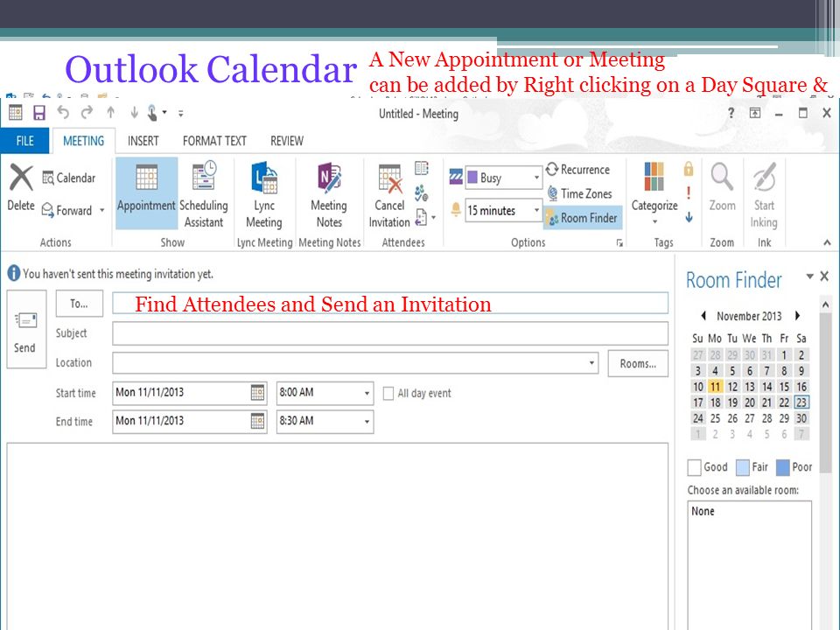Expand Show As Busy dropdown
Screen dimensions: 840x630
(x=536, y=178)
